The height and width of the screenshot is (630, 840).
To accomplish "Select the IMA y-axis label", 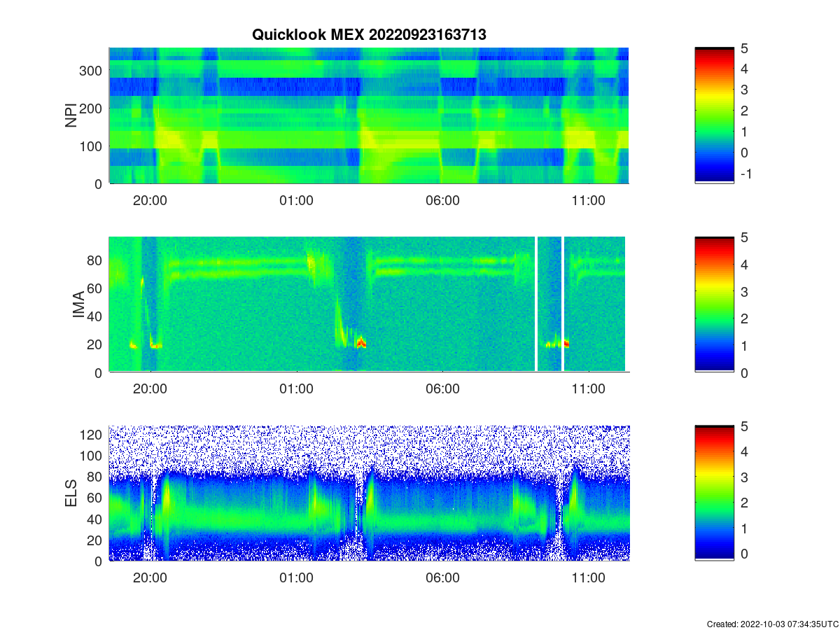I will point(79,304).
